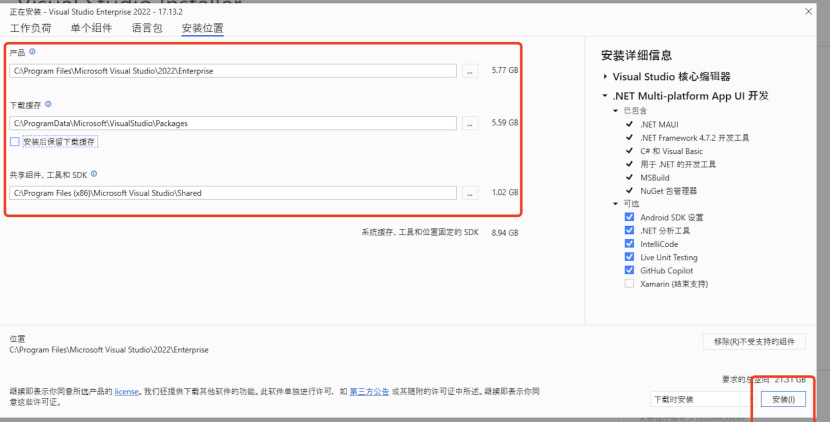Image resolution: width=830 pixels, height=422 pixels.
Task: Close the installer dialog
Action: tap(808, 11)
